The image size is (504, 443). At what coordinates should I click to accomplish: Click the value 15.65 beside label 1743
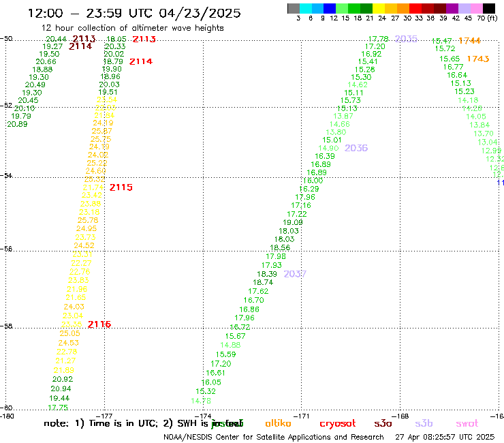[450, 59]
